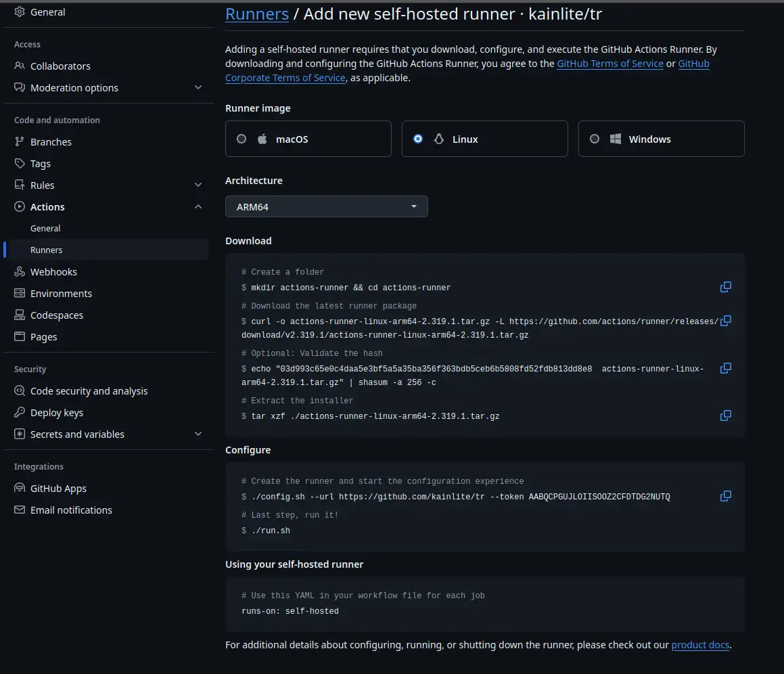Copy the curl download command
This screenshot has height=674, width=784.
point(726,321)
